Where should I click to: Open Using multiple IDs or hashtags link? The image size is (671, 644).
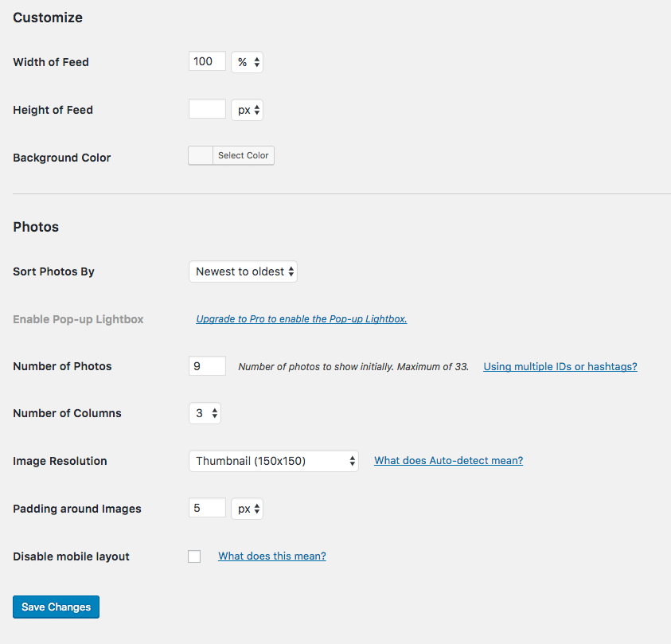[x=560, y=367]
